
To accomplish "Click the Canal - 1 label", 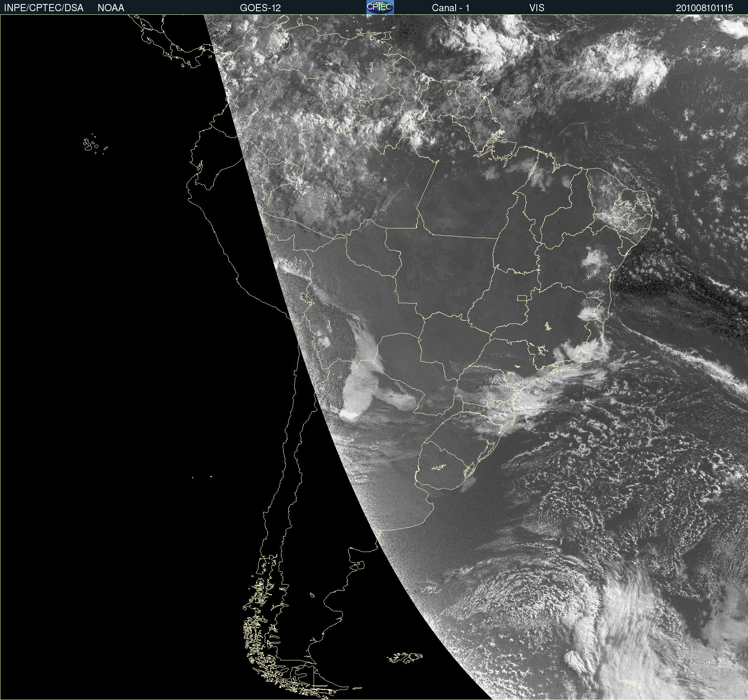I will point(451,8).
